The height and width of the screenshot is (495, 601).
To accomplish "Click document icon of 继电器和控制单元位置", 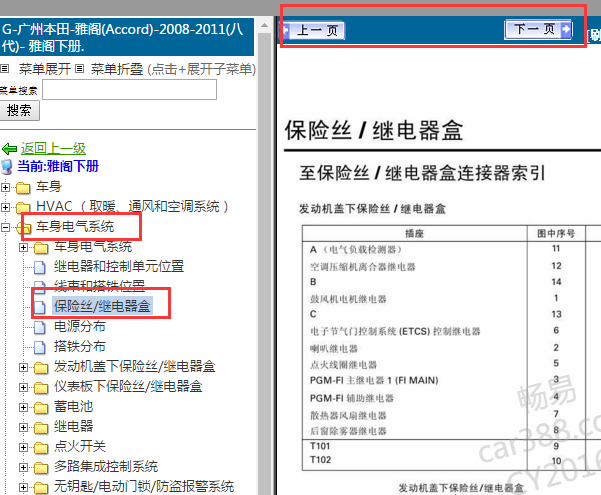I will tap(40, 267).
